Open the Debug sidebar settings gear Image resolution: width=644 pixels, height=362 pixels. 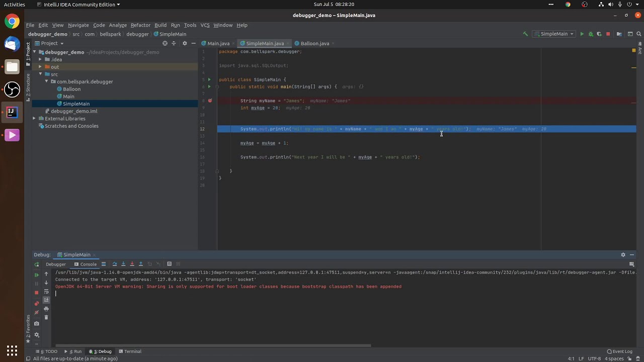click(x=36, y=335)
